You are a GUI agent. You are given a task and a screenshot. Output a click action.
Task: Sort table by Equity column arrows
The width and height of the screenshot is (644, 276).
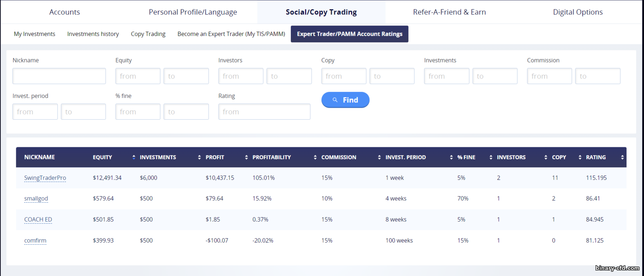point(134,158)
